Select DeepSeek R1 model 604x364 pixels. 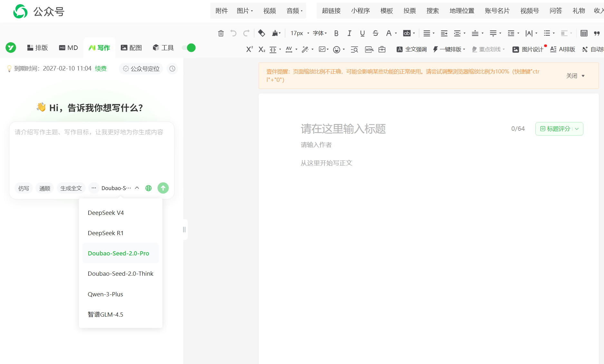(x=120, y=233)
